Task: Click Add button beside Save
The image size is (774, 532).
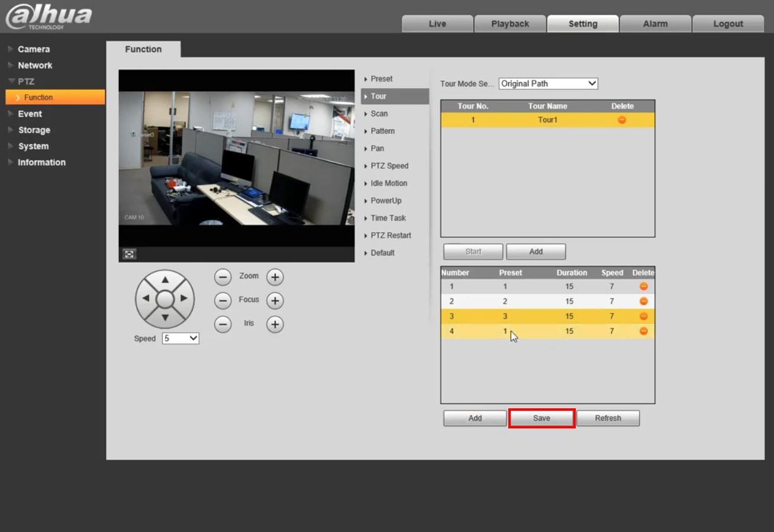Action: pos(475,418)
